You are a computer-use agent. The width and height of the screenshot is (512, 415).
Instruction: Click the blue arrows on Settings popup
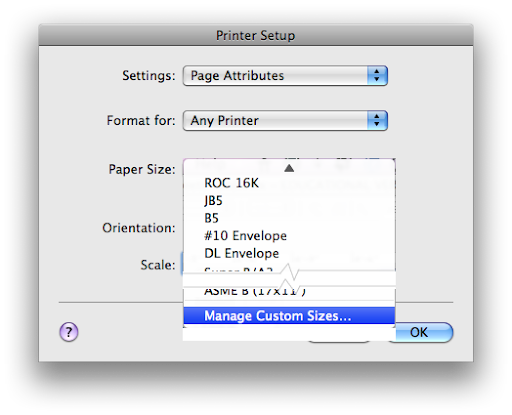coord(377,75)
